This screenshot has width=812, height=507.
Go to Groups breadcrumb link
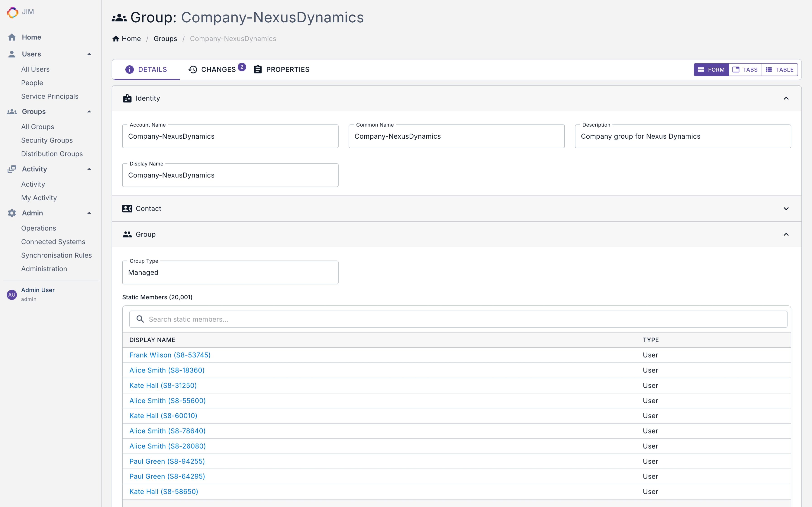click(x=165, y=39)
